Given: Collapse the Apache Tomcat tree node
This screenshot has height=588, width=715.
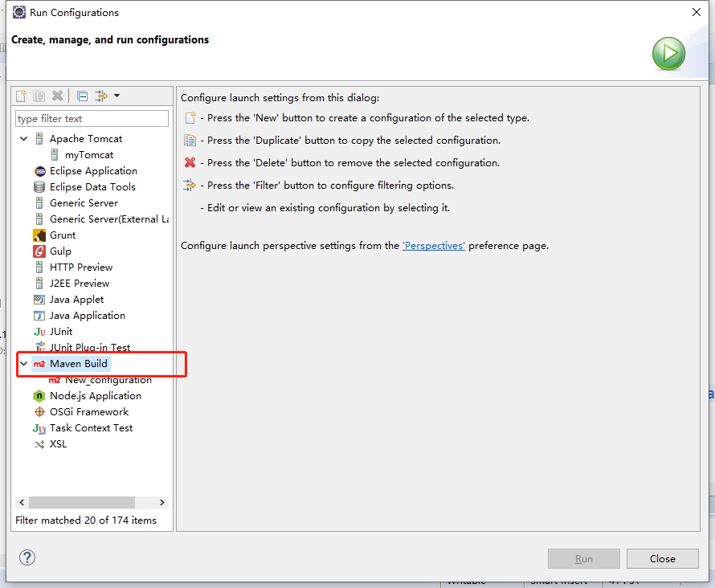Looking at the screenshot, I should tap(23, 139).
